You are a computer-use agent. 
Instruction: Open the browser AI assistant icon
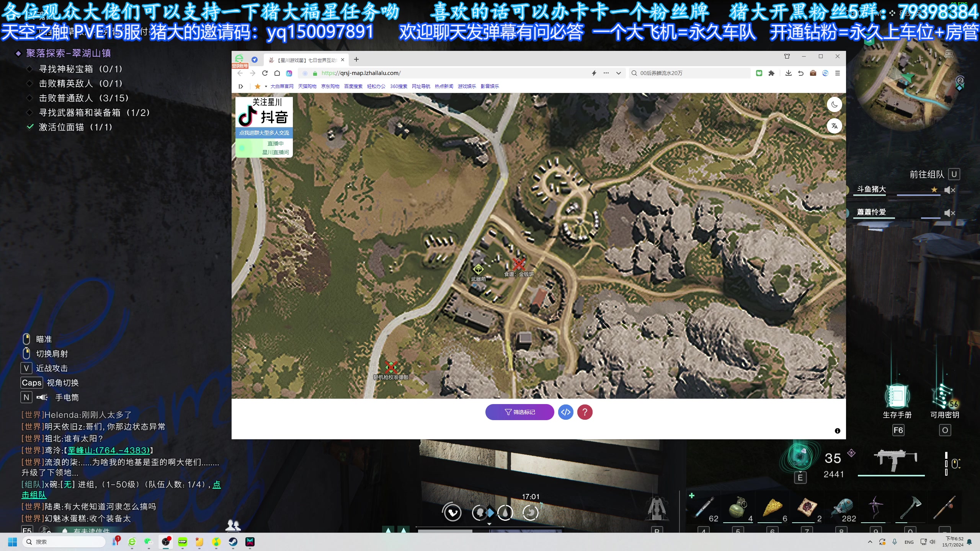point(289,73)
